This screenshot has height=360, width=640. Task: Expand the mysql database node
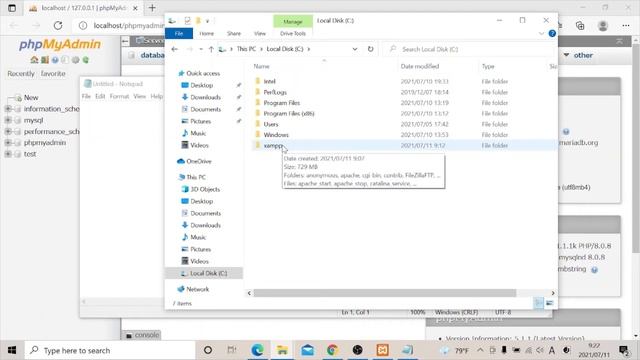(x=8, y=120)
